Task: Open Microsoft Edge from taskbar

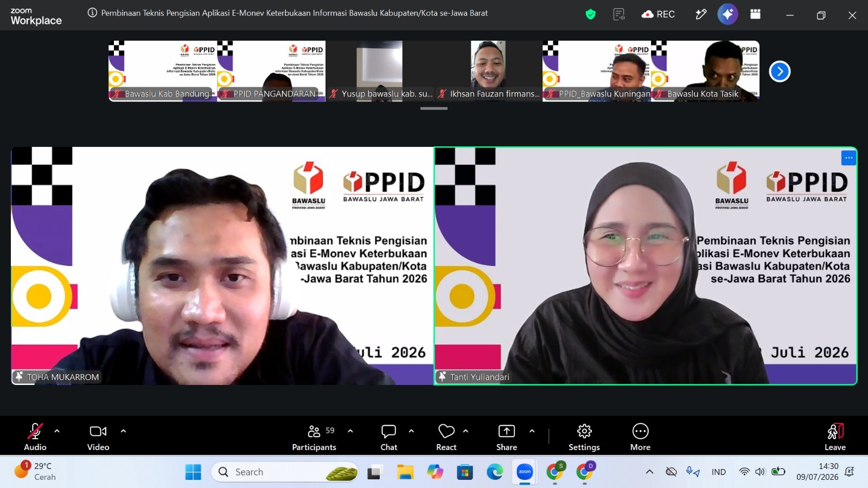Action: (494, 472)
